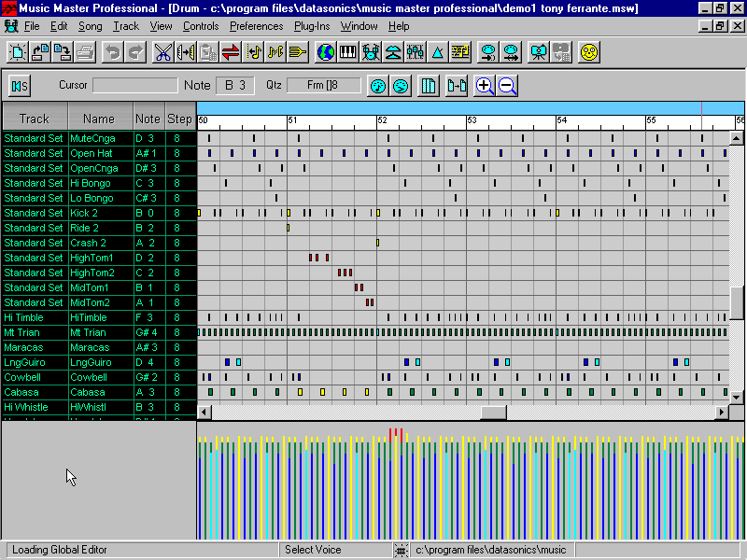Click the second cyan disc double-arrow icon

510,52
